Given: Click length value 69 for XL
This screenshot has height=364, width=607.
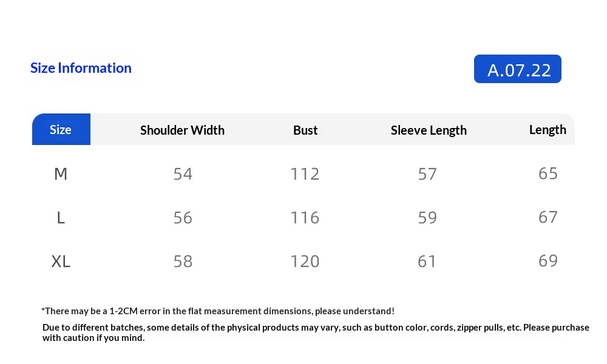Looking at the screenshot, I should [x=548, y=261].
